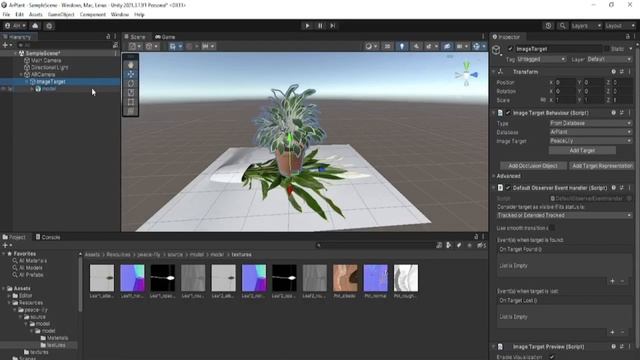Image resolution: width=640 pixels, height=360 pixels.
Task: Open the cloud services icon
Action: tap(35, 26)
